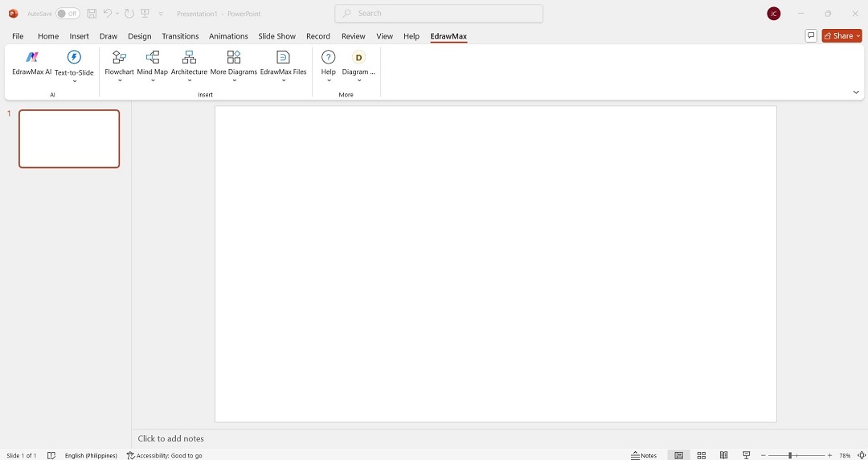The width and height of the screenshot is (868, 460).
Task: Click the 78% zoom level
Action: coord(845,455)
